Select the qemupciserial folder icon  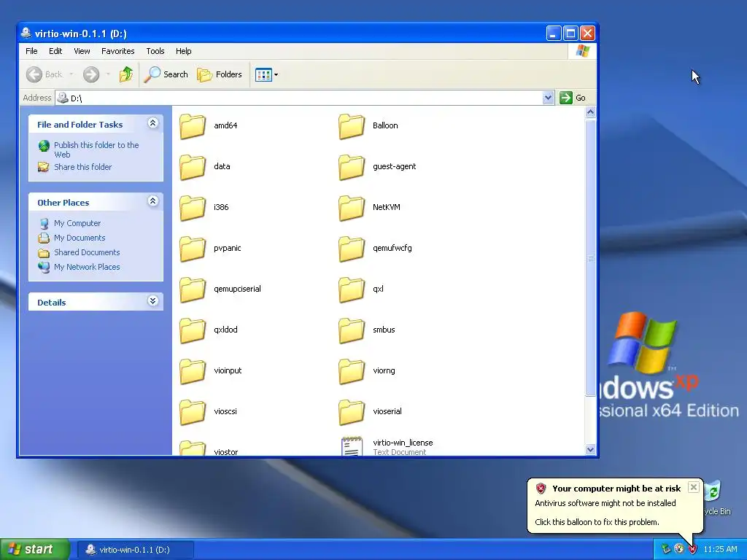(x=193, y=290)
